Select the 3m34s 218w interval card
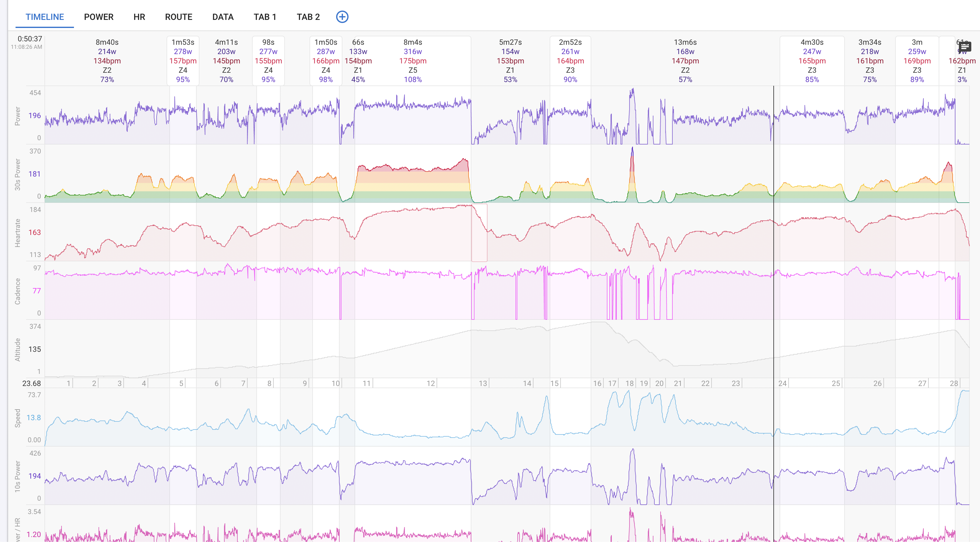 [870, 61]
